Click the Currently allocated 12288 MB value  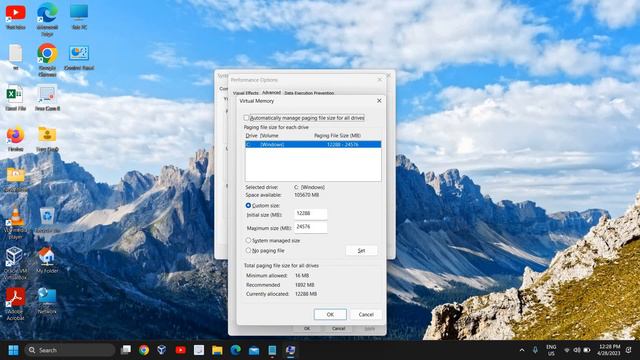tap(306, 294)
